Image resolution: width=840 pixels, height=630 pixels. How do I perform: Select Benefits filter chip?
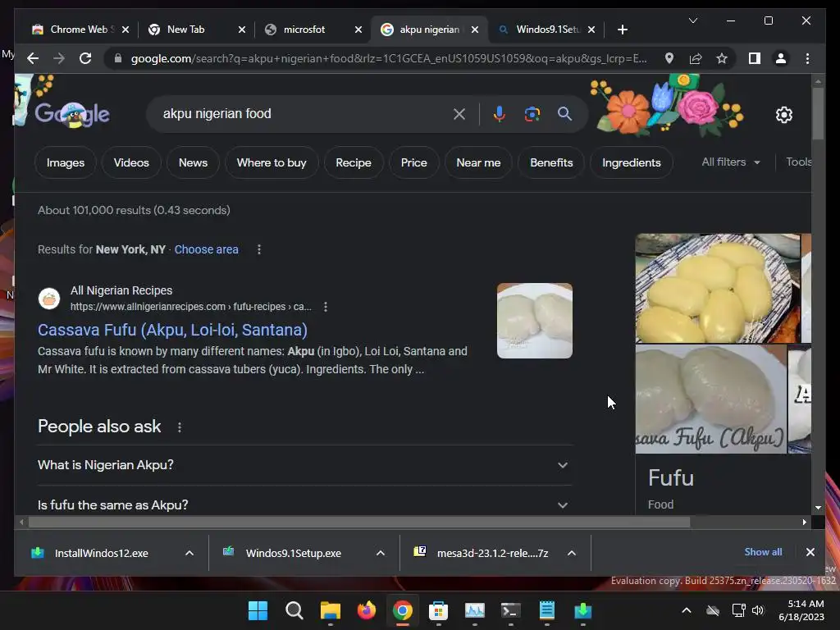tap(551, 163)
